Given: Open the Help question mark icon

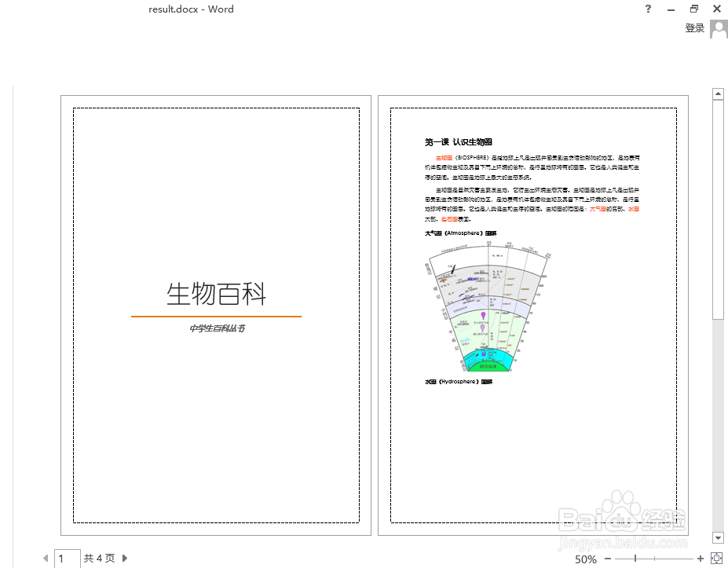Looking at the screenshot, I should click(648, 9).
